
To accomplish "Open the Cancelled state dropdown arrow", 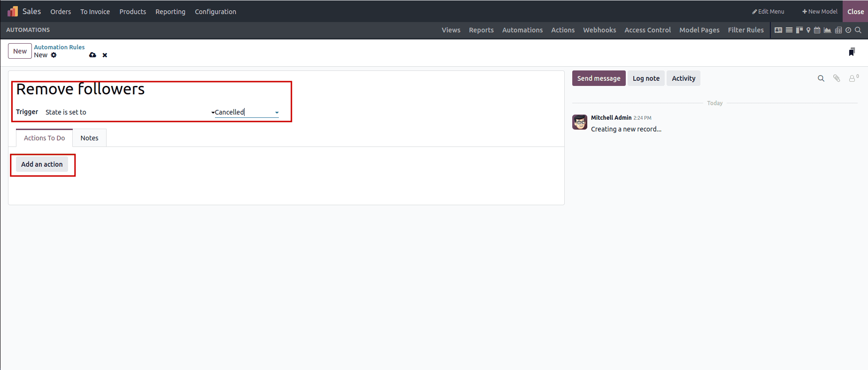I will coord(277,113).
